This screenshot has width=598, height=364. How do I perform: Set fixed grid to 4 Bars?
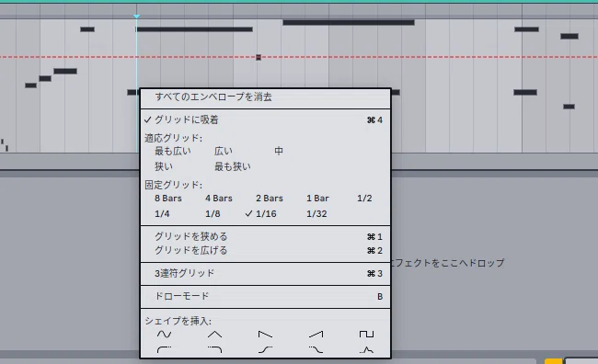pyautogui.click(x=219, y=199)
